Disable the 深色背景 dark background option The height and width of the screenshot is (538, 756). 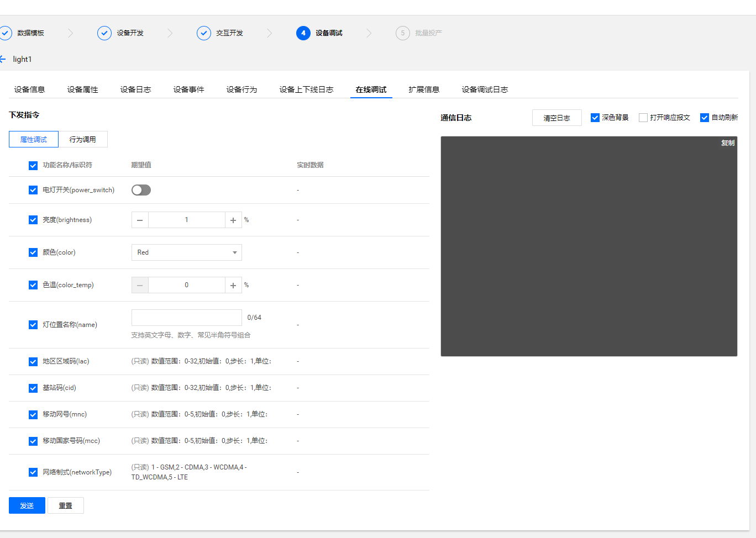click(595, 118)
